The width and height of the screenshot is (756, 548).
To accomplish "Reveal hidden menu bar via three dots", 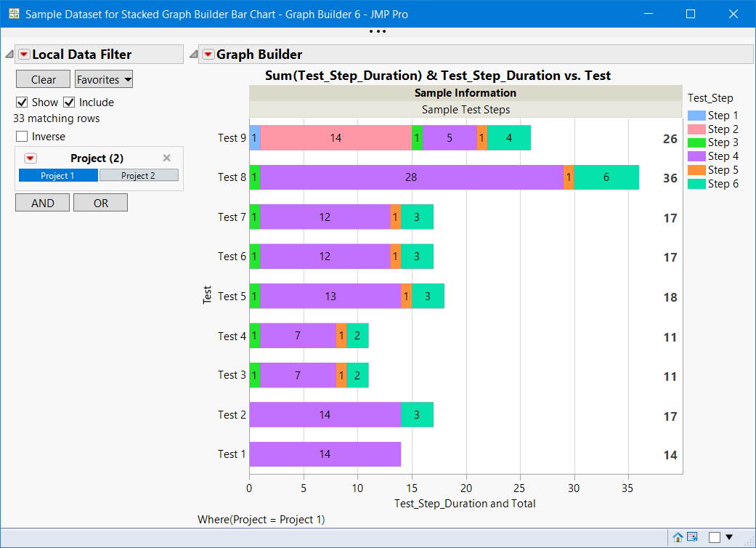I will pos(378,31).
